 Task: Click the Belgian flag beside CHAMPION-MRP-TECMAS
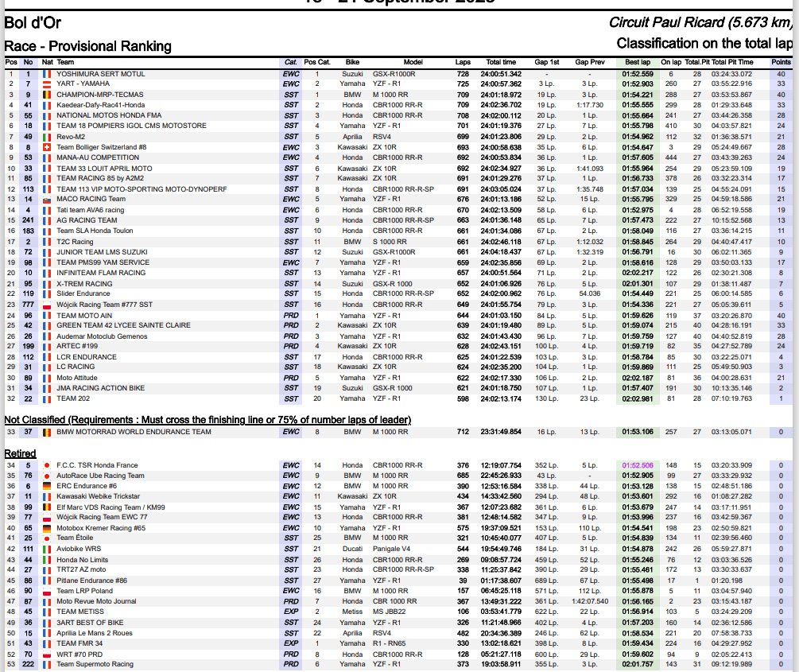click(x=46, y=95)
